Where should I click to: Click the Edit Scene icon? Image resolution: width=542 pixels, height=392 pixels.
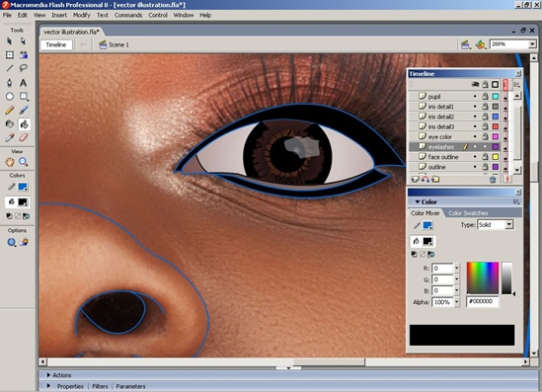pos(466,44)
